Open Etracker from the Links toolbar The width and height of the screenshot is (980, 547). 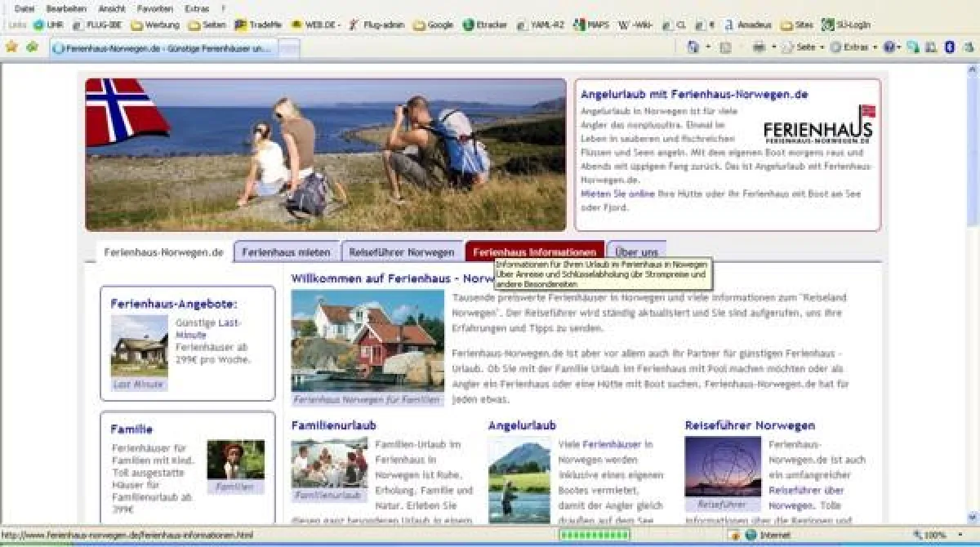tap(483, 24)
